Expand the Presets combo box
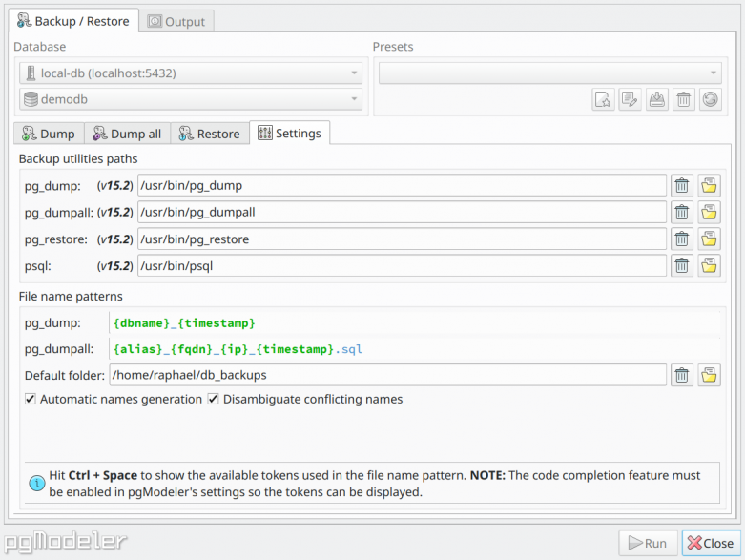This screenshot has height=560, width=745. coord(550,73)
